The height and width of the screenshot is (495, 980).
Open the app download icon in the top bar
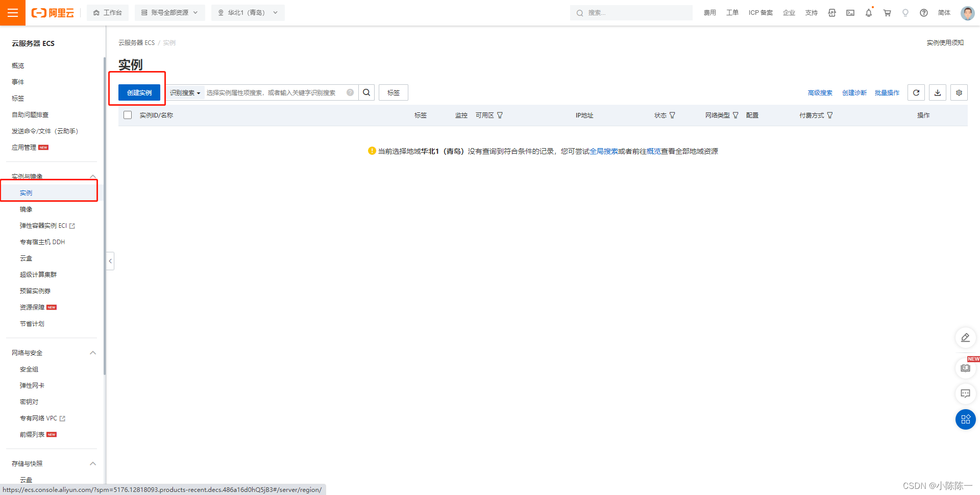click(832, 13)
